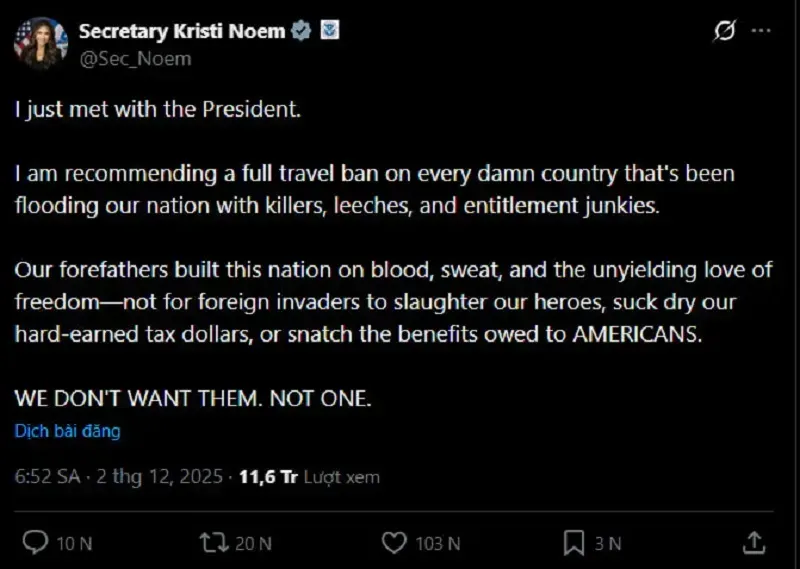Click the '10 N' reply count

pyautogui.click(x=74, y=544)
